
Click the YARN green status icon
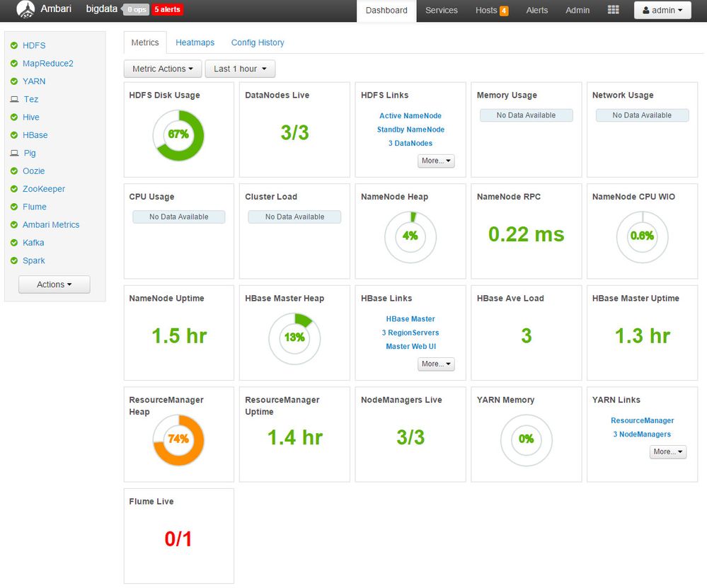pyautogui.click(x=14, y=81)
